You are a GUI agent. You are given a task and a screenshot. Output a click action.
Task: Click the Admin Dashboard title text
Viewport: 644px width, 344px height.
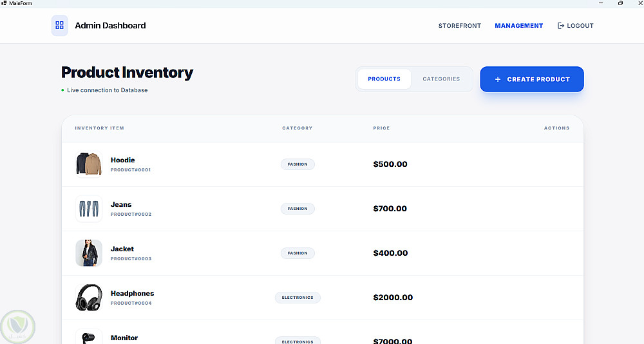coord(110,26)
